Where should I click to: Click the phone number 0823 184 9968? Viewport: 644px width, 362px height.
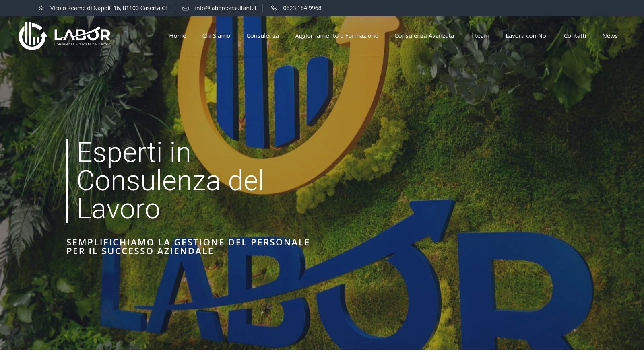pyautogui.click(x=302, y=8)
